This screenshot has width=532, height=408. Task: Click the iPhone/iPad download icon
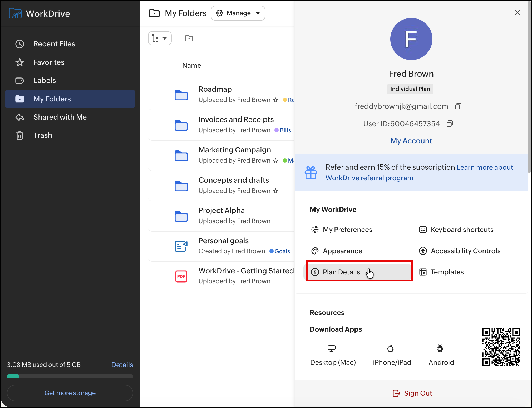tap(391, 348)
